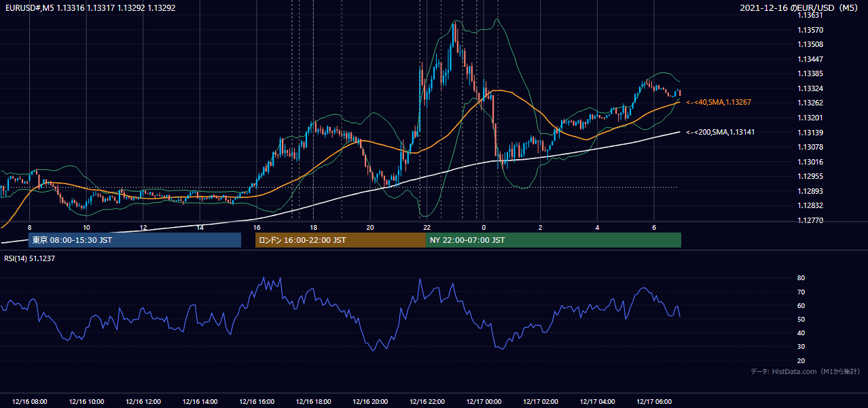Click the 12/16 14:00 time axis label
Image resolution: width=868 pixels, height=408 pixels.
[200, 402]
